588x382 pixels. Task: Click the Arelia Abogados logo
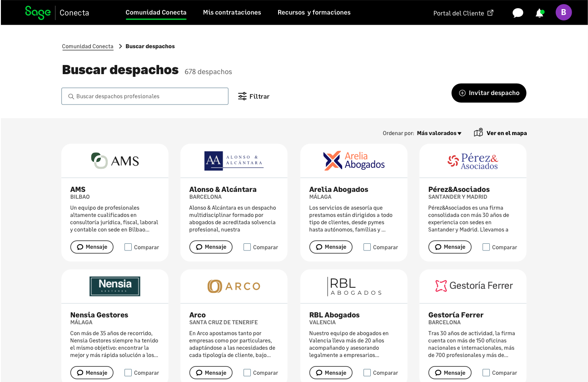pyautogui.click(x=354, y=161)
